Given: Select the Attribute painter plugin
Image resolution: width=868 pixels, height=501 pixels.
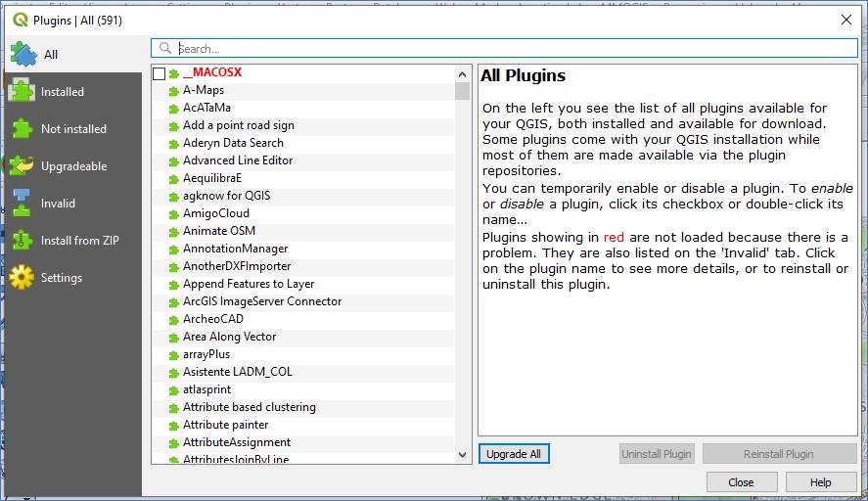Looking at the screenshot, I should [225, 425].
